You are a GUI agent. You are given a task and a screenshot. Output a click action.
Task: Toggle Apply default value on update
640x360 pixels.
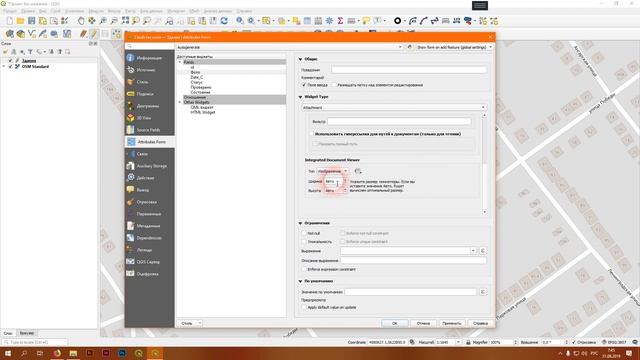304,307
